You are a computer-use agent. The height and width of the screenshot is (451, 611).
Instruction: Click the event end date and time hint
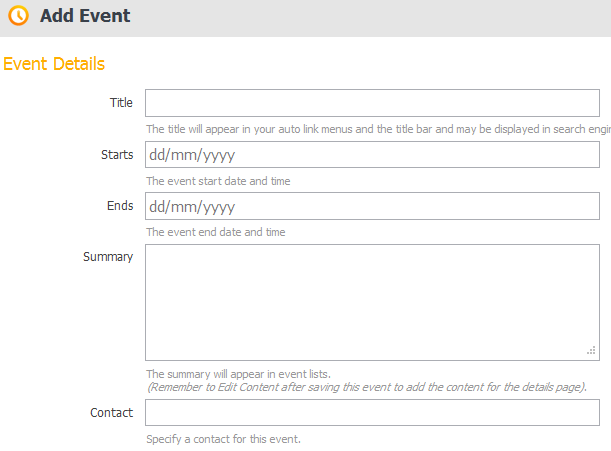pyautogui.click(x=216, y=232)
